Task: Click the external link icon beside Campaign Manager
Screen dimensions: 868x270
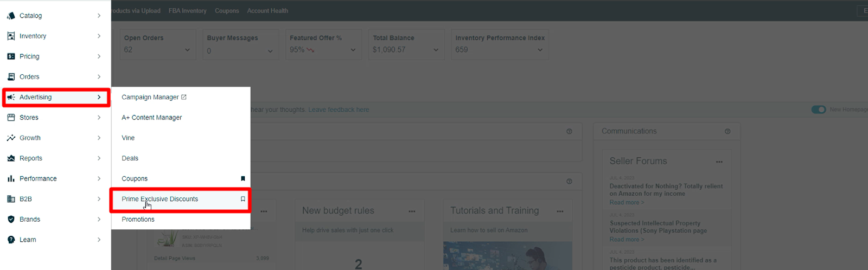Action: pyautogui.click(x=184, y=97)
